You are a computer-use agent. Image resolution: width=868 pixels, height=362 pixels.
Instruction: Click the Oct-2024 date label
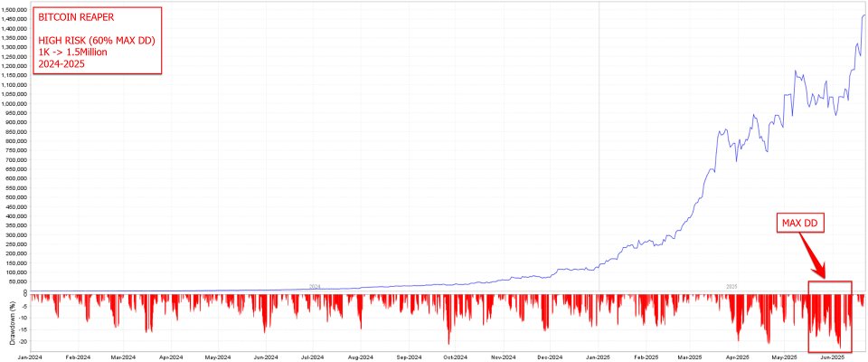(x=455, y=357)
